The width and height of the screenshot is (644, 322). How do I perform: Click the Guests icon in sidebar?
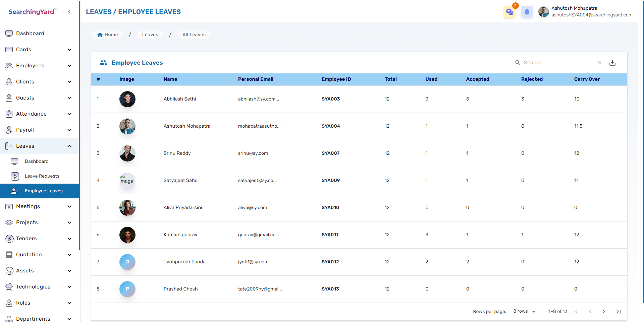pos(9,98)
